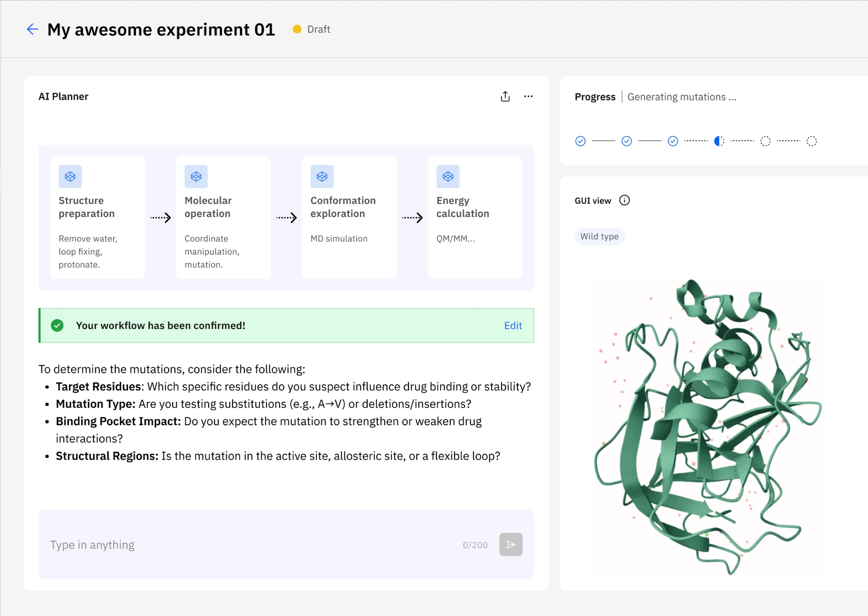Click the Molecular operation cube icon
The image size is (868, 616).
(x=196, y=176)
